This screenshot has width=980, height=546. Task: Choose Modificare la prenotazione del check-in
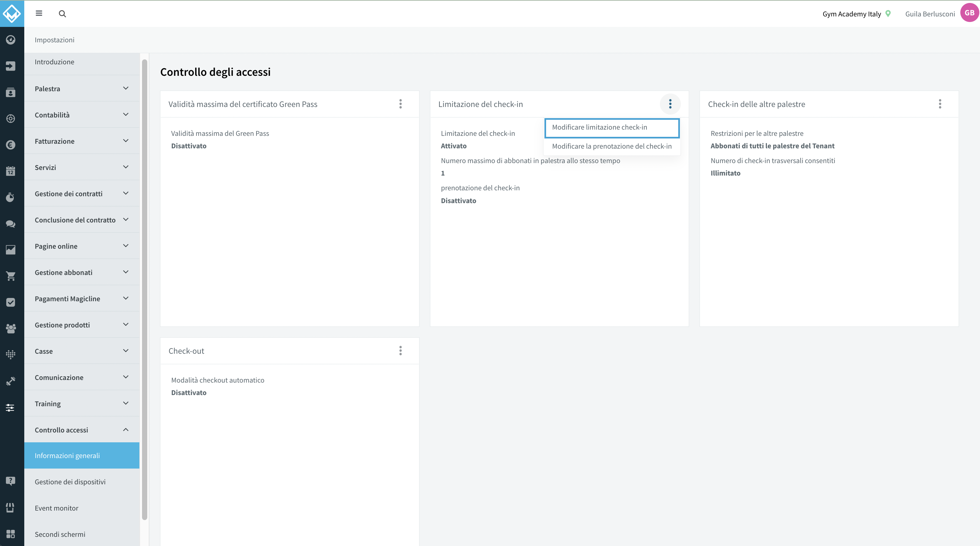612,146
